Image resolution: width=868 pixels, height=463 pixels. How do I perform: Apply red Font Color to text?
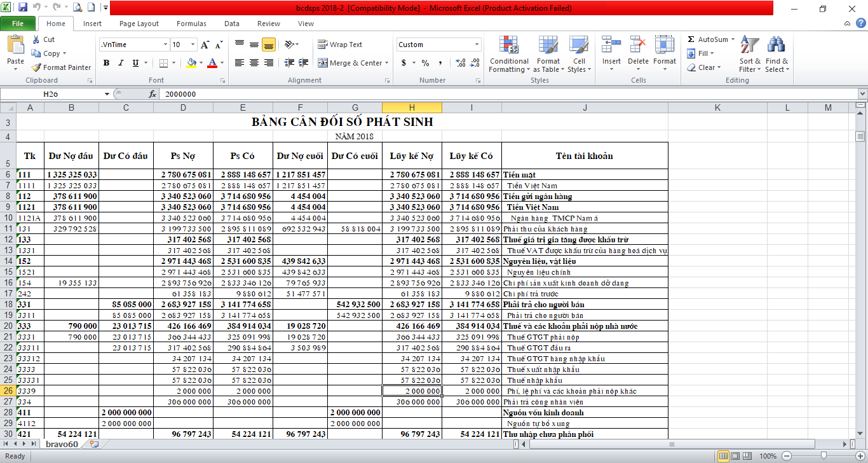coord(212,63)
